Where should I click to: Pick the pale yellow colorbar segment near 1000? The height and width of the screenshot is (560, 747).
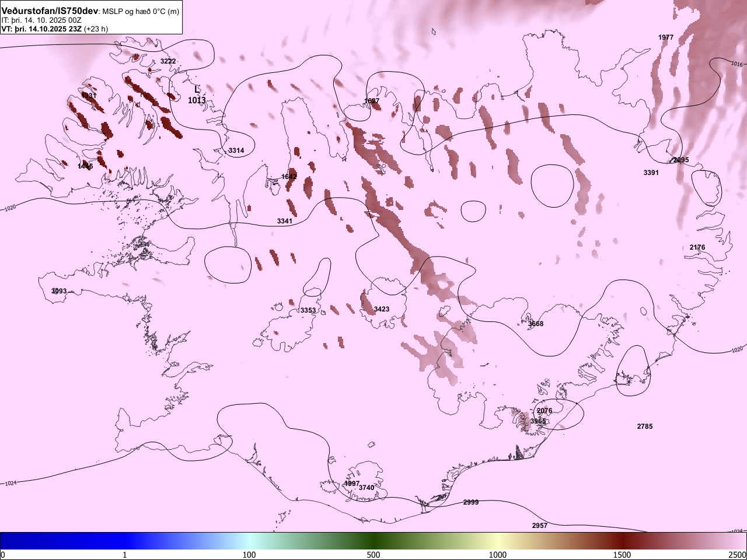click(498, 541)
